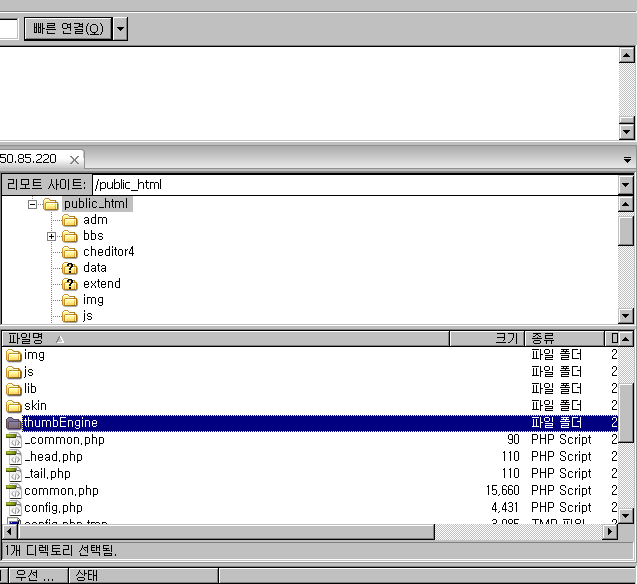Click the _common.php file icon

point(14,440)
